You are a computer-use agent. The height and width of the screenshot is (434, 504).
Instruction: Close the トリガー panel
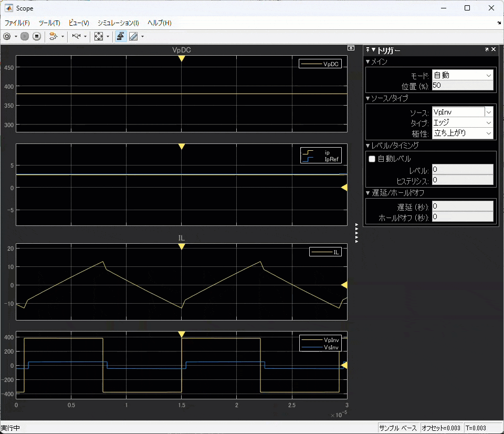click(493, 49)
